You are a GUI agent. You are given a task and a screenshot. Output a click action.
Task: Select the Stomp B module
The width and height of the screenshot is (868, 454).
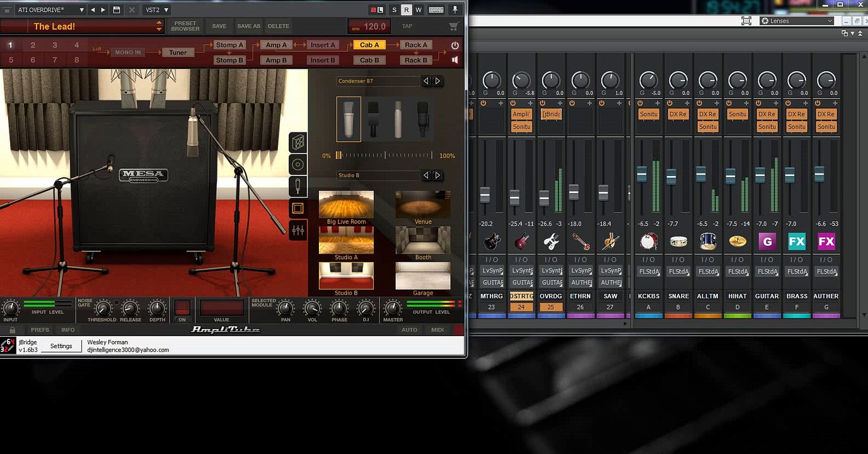(229, 61)
